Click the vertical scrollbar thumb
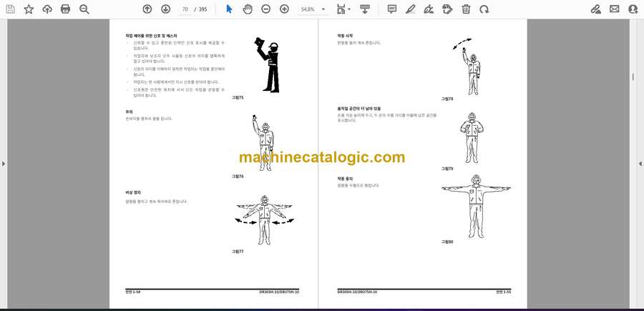The width and height of the screenshot is (644, 311). (x=633, y=76)
